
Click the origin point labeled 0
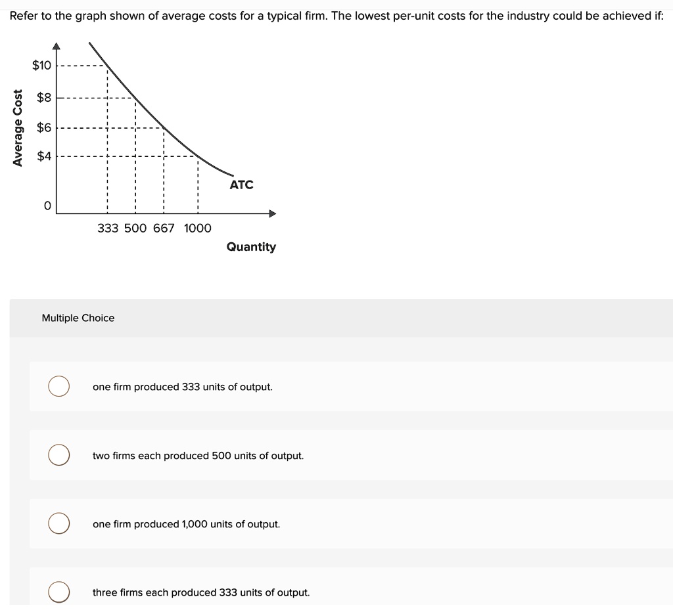(47, 206)
